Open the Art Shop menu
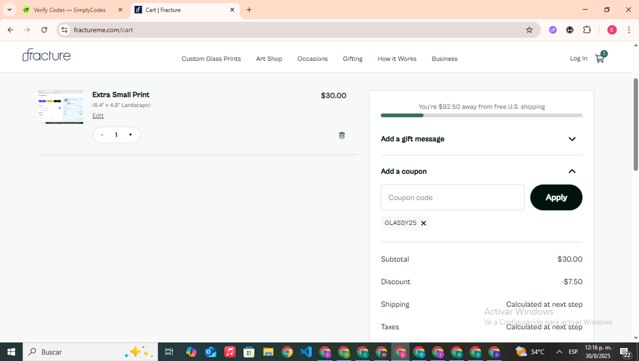 [269, 59]
